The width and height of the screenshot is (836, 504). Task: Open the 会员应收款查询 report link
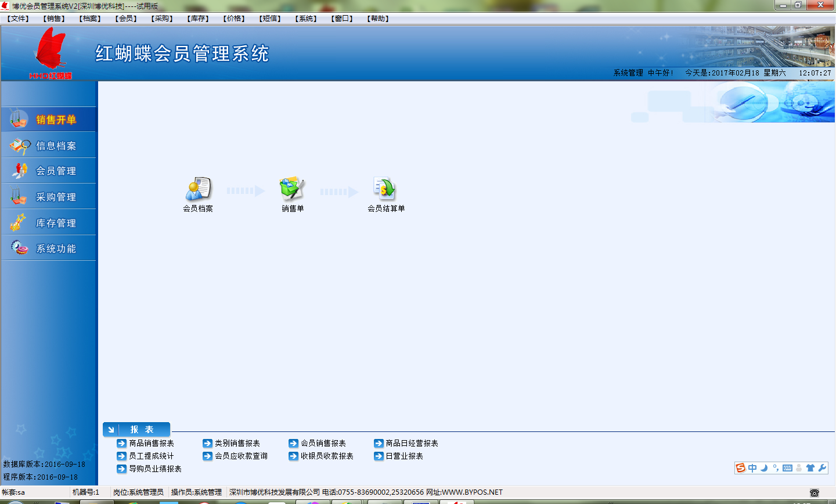(235, 456)
